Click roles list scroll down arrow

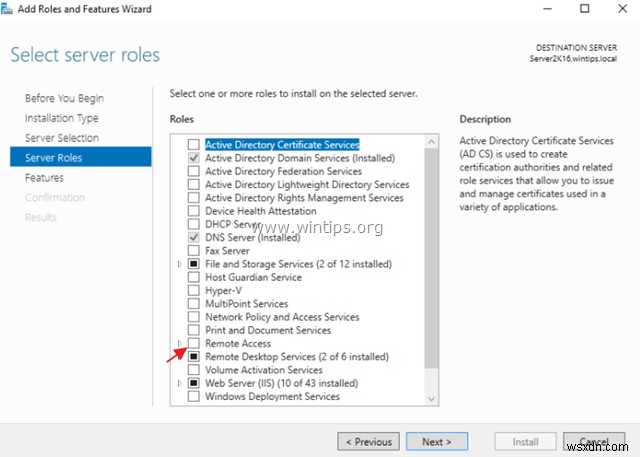coord(431,399)
